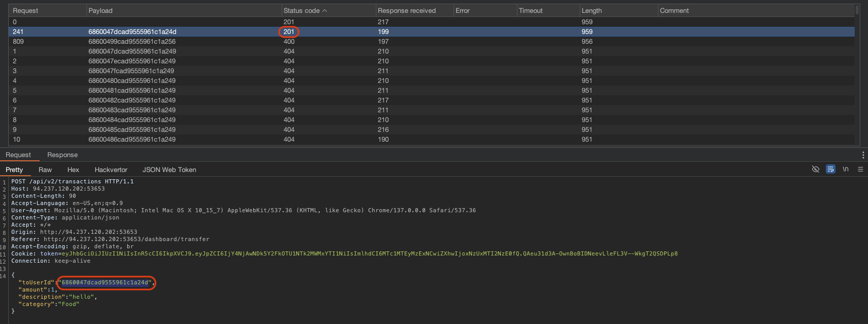Click the POST /api/v2/transactions request line
Viewport: 868px width, 324px height.
pos(73,181)
